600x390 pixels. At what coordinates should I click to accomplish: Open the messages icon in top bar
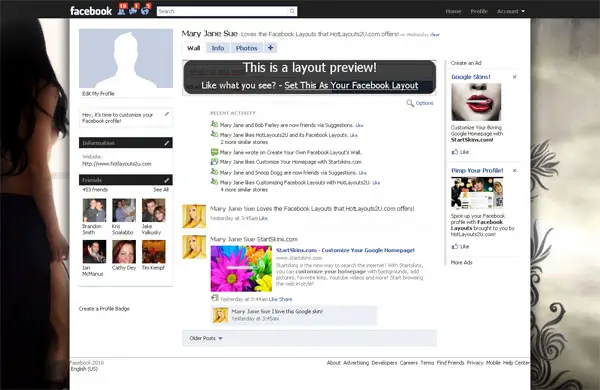(134, 10)
